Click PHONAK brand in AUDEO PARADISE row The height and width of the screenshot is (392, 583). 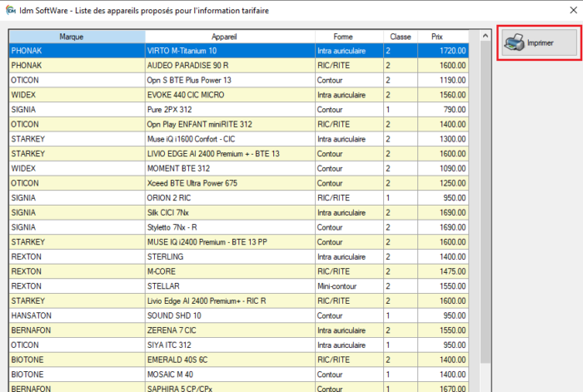click(x=77, y=66)
